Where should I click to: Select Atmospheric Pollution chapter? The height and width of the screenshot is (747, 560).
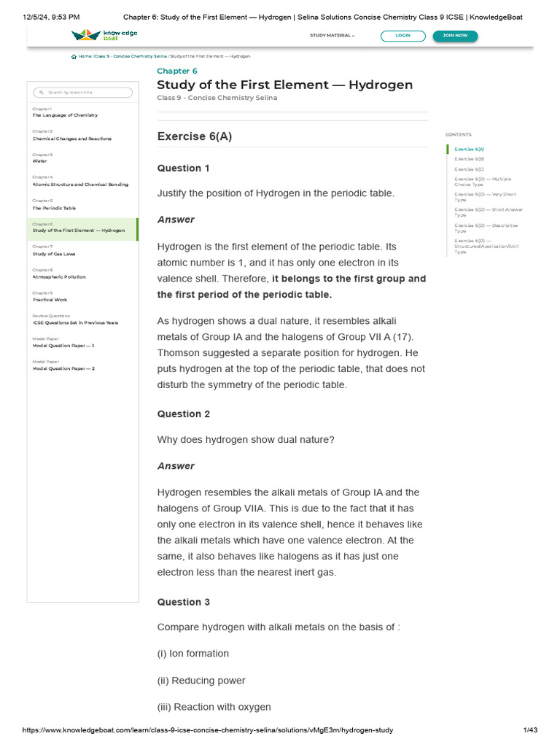click(59, 277)
